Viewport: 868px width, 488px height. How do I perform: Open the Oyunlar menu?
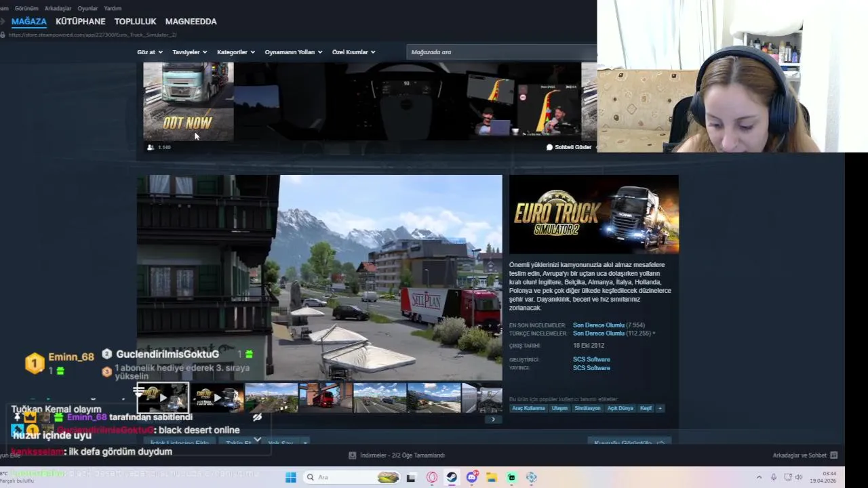click(x=87, y=8)
